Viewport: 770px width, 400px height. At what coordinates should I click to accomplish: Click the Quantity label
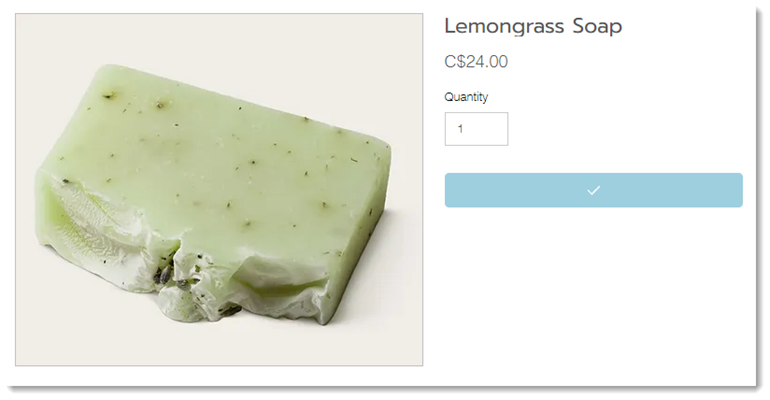466,97
